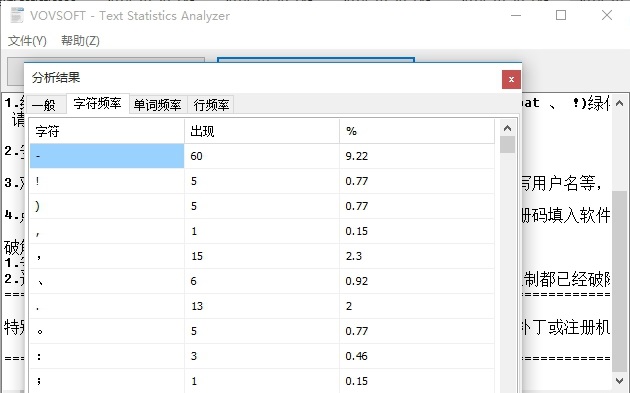Viewport: 630px width, 393px height.
Task: Click scroll-up arrow of main text area
Action: tap(620, 104)
